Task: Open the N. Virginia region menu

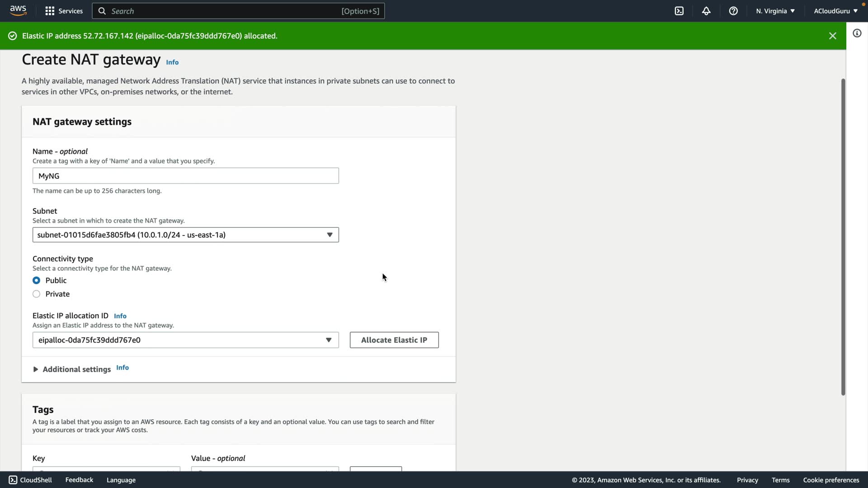Action: pyautogui.click(x=775, y=11)
